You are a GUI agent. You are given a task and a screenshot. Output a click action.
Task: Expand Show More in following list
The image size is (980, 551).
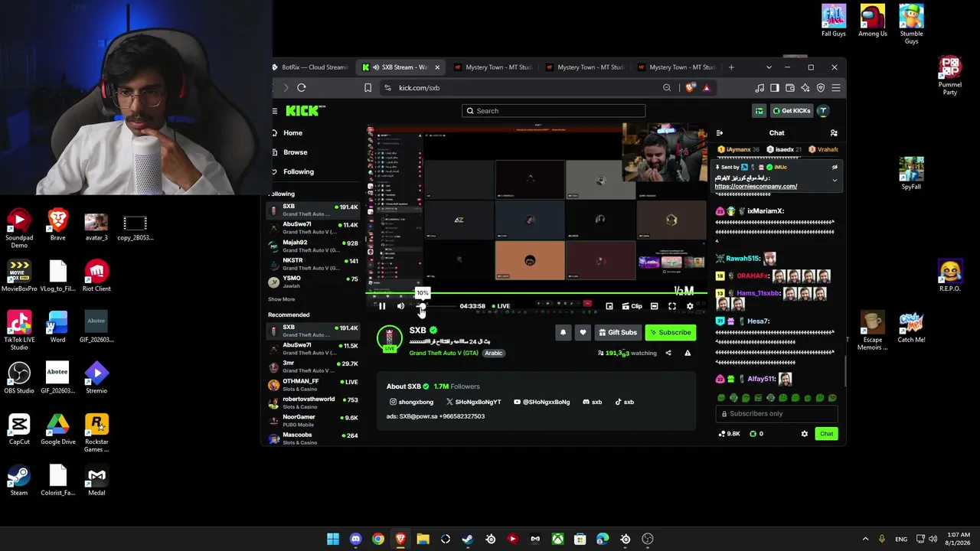pos(282,299)
